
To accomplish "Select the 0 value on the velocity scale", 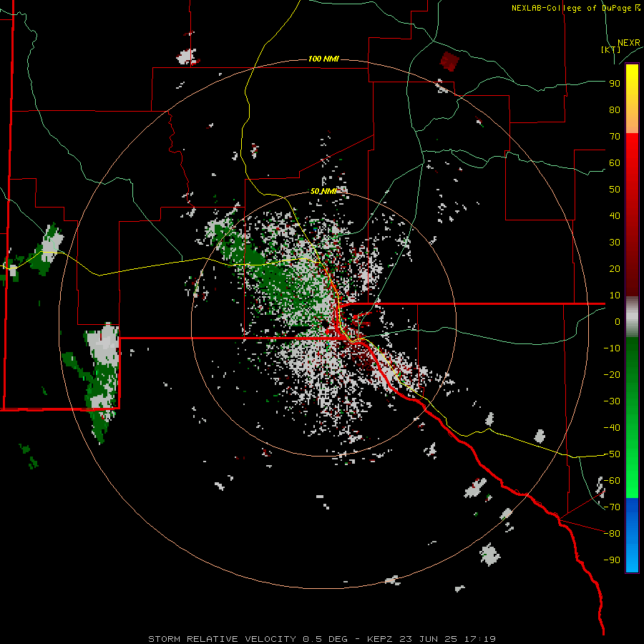I will 618,322.
